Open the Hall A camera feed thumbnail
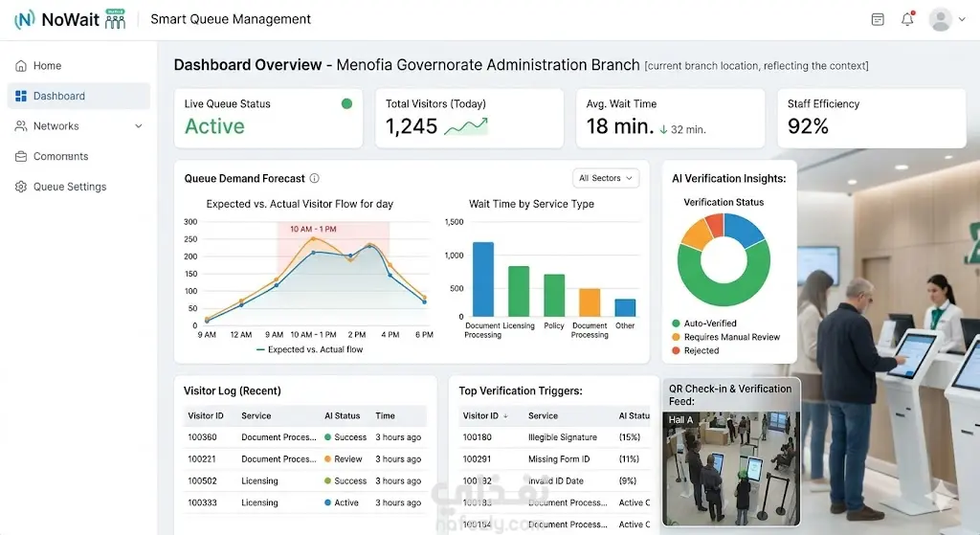Viewport: 980px width, 535px height. tap(731, 468)
